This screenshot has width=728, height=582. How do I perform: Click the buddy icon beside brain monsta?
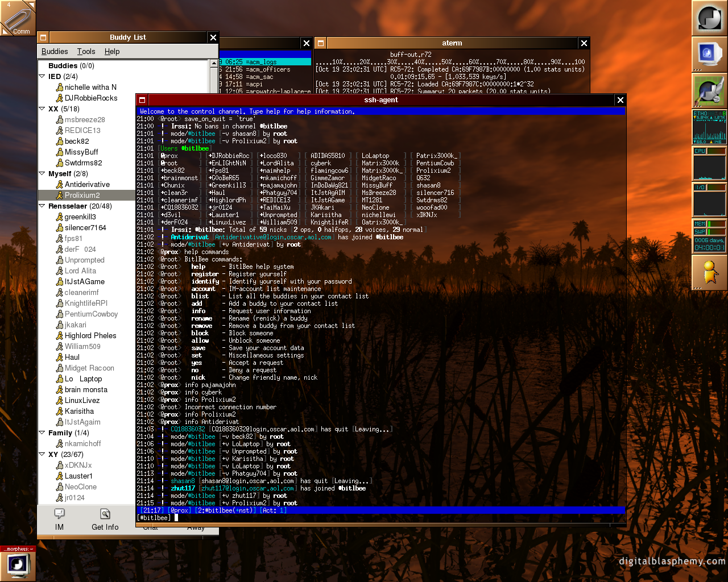click(x=59, y=390)
